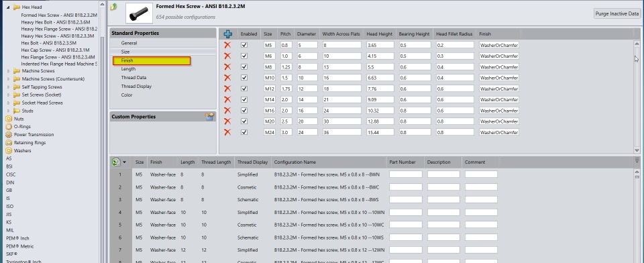This screenshot has width=644, height=263.
Task: Click the Self Tapping Screws folder icon
Action: 17,87
